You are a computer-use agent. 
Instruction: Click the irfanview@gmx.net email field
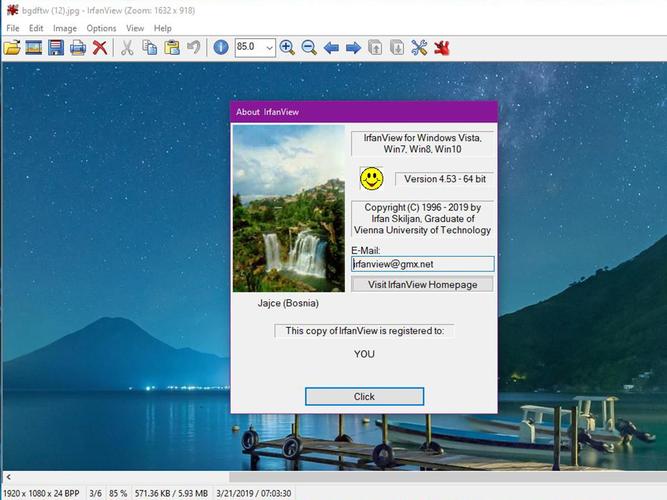(x=423, y=264)
